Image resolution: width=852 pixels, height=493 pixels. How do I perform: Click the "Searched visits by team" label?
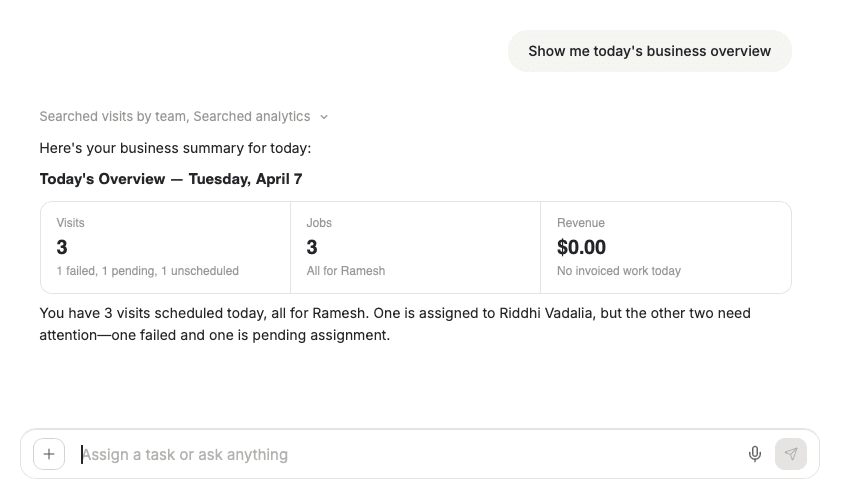coord(113,117)
